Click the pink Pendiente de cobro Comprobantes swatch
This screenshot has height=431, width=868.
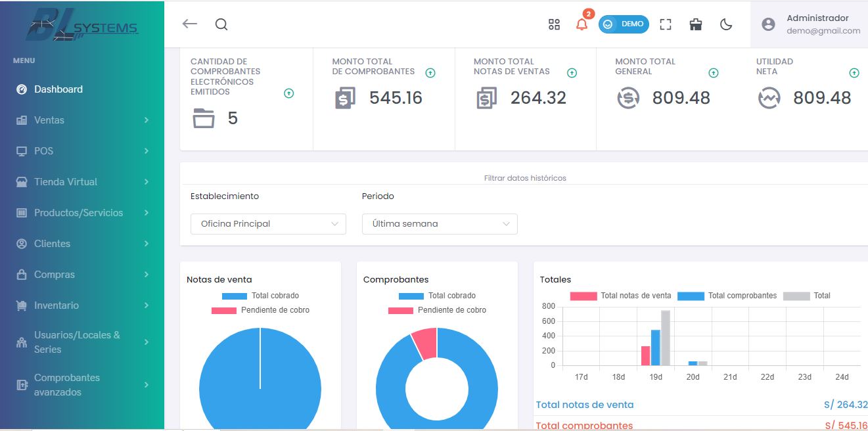click(x=400, y=310)
